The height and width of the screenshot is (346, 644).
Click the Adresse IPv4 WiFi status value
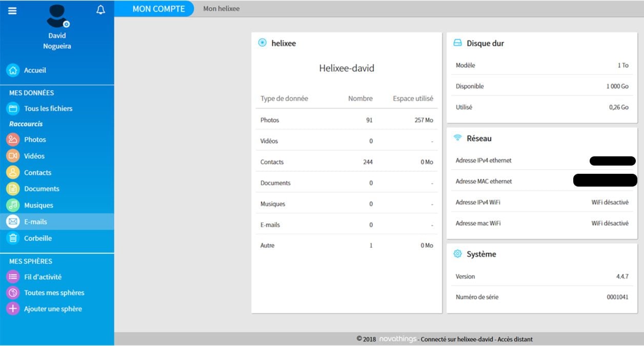pyautogui.click(x=610, y=202)
